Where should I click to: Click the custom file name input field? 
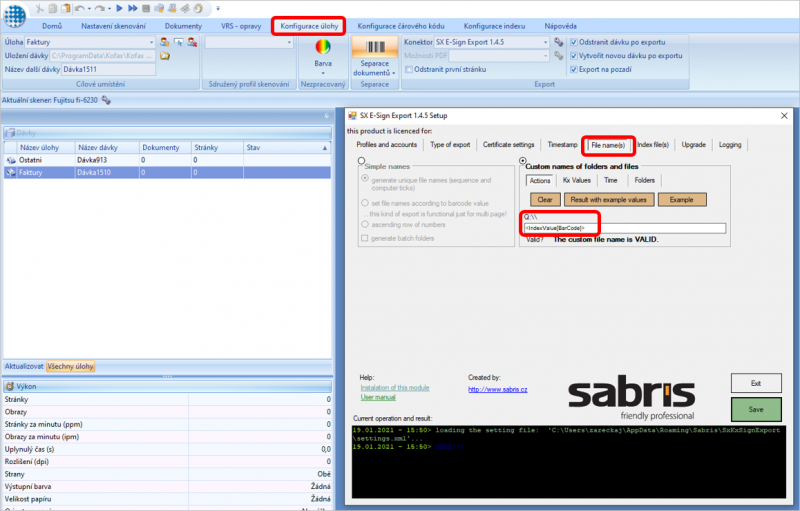coord(624,228)
